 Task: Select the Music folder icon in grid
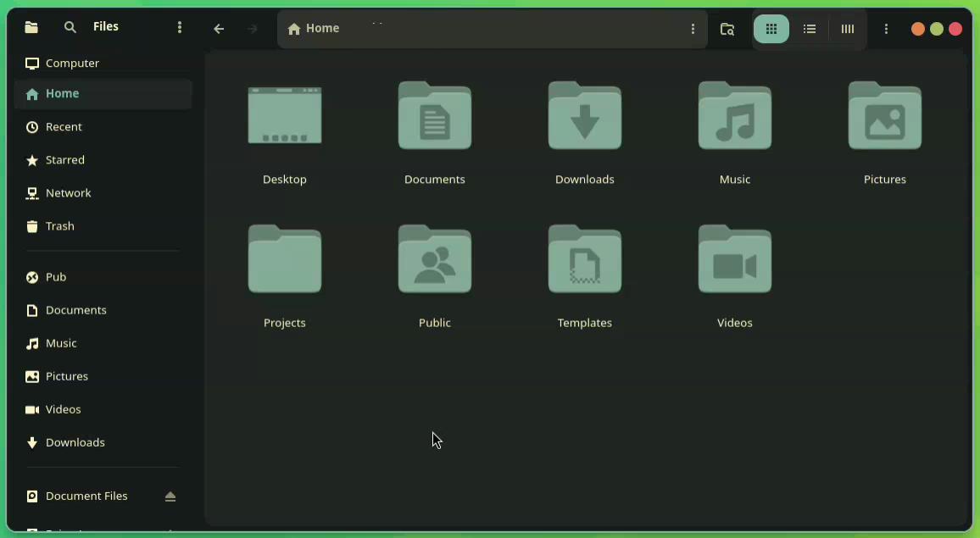(734, 115)
